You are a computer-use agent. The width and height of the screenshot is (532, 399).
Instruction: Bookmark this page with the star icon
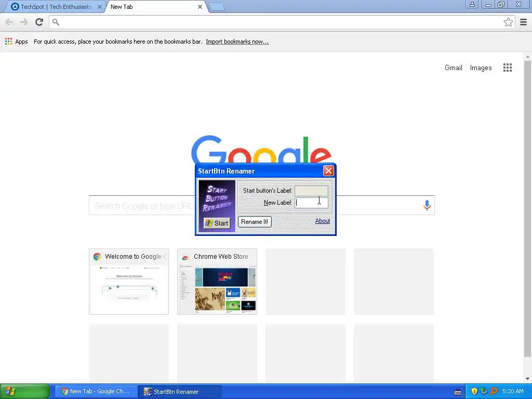[x=508, y=22]
